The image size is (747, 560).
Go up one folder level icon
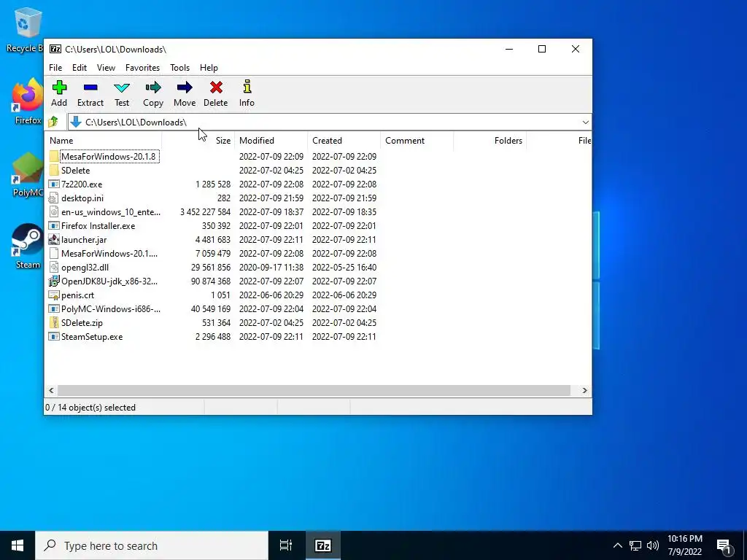53,122
